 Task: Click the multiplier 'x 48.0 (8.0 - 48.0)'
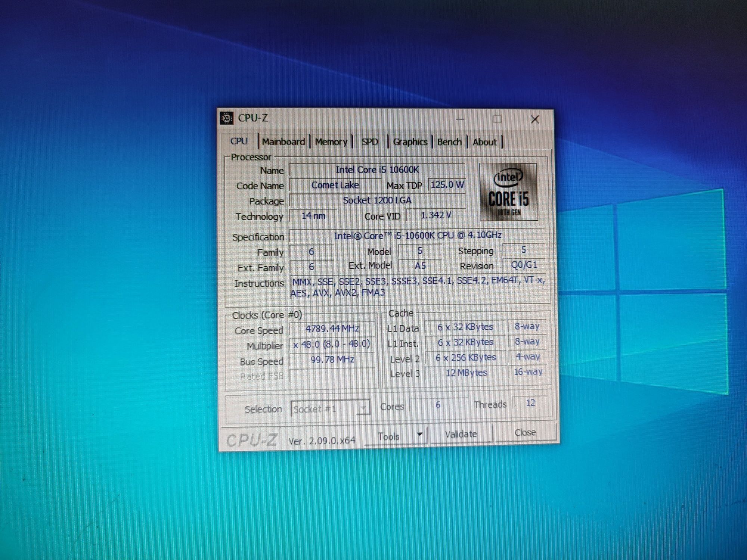[332, 344]
